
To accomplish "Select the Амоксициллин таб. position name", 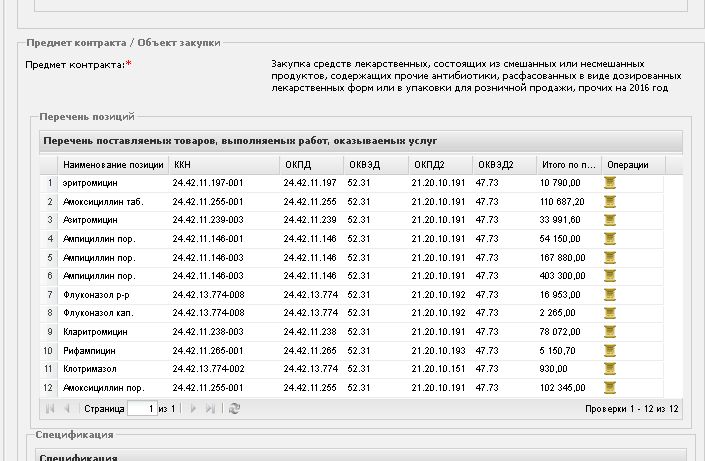I will click(103, 202).
